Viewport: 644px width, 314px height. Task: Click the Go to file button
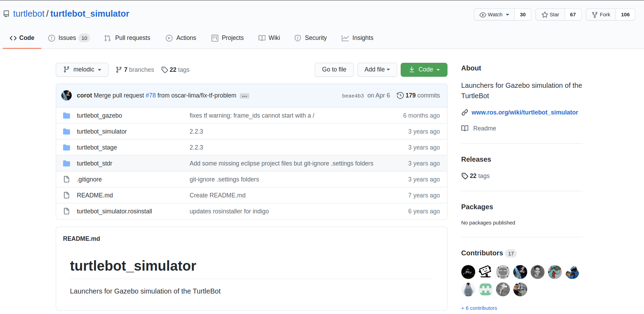(334, 70)
